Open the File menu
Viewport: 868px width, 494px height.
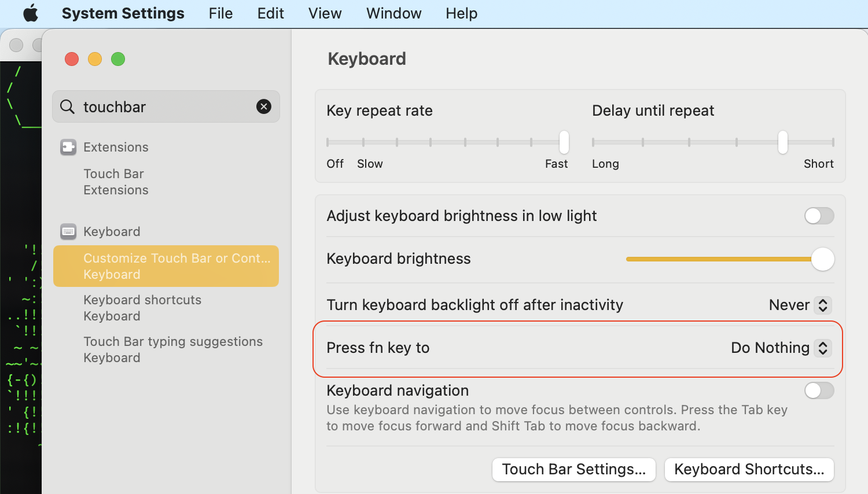(x=220, y=13)
